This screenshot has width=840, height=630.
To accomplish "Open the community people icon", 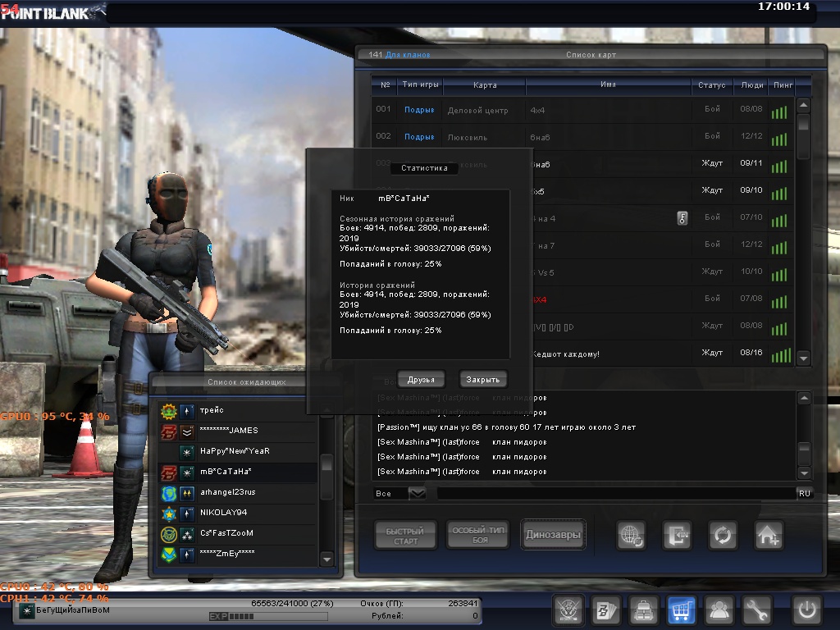I will pos(719,609).
